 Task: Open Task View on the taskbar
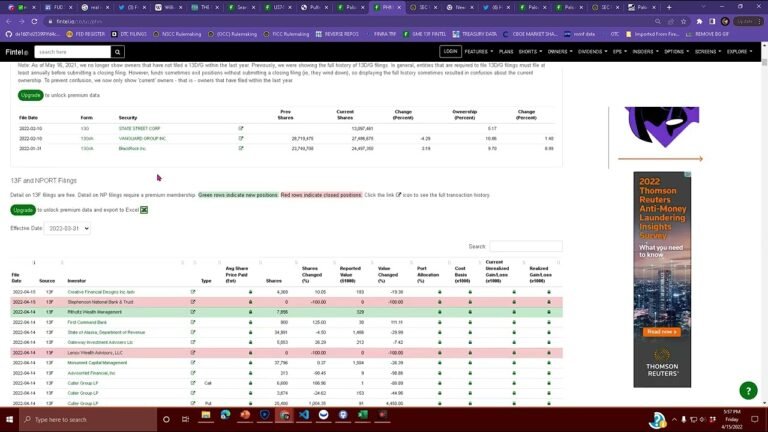[185, 419]
